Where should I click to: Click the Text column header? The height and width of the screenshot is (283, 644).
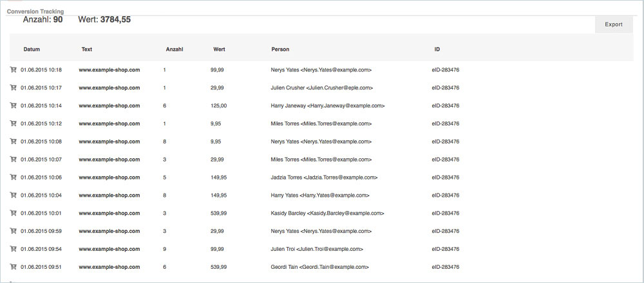87,50
